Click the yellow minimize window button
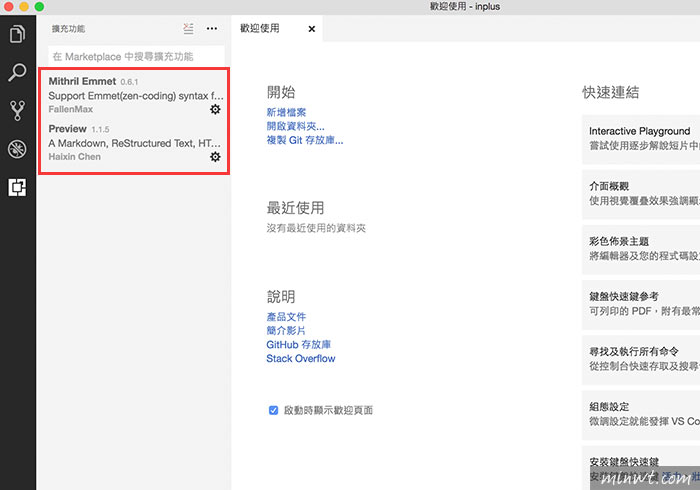 click(x=24, y=6)
